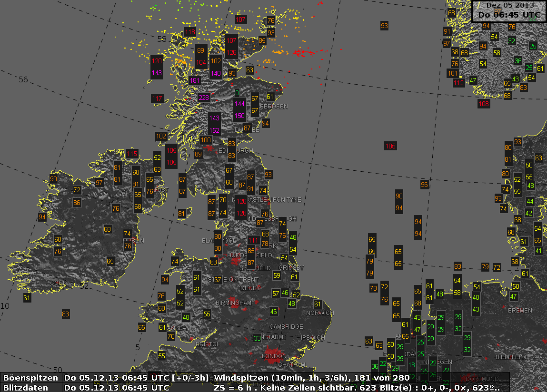Select the orange 96 marker in North Sea
The width and height of the screenshot is (547, 392).
point(424,185)
